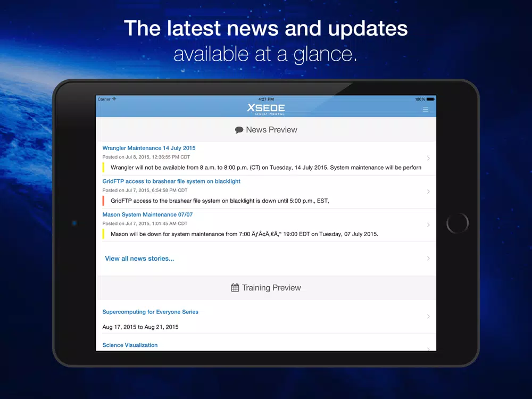This screenshot has width=532, height=399.
Task: Tap chevron beside View all news stories
Action: (428, 259)
